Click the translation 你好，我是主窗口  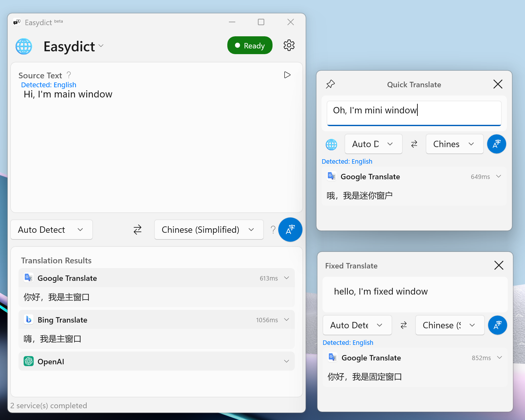(x=57, y=297)
